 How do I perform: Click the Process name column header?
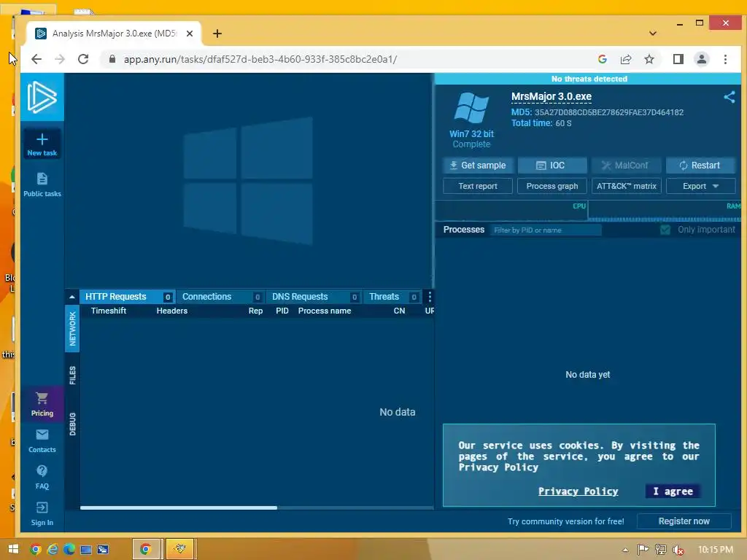[325, 311]
